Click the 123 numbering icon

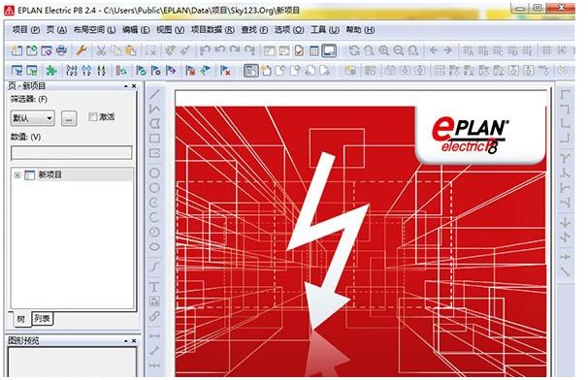pyautogui.click(x=72, y=71)
